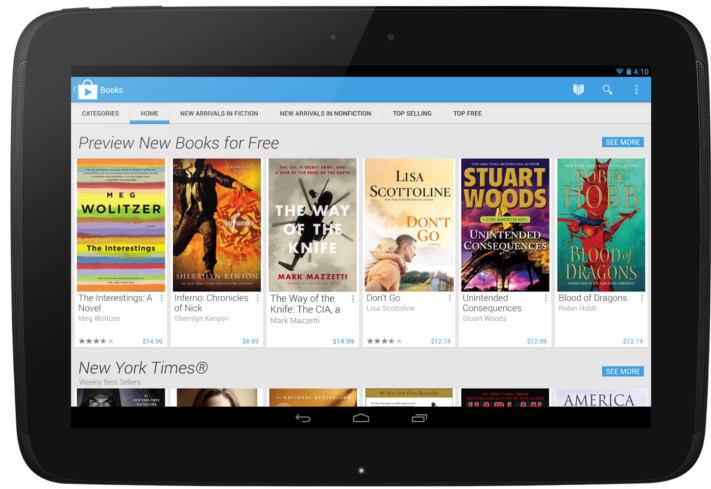Tap the America book cover in Best Sellers
Viewport: 711px width, 489px height.
(601, 398)
